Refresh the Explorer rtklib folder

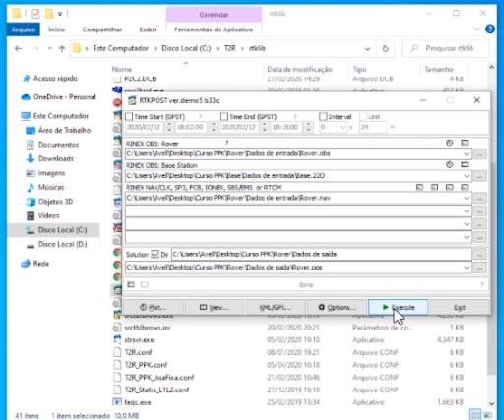(386, 49)
